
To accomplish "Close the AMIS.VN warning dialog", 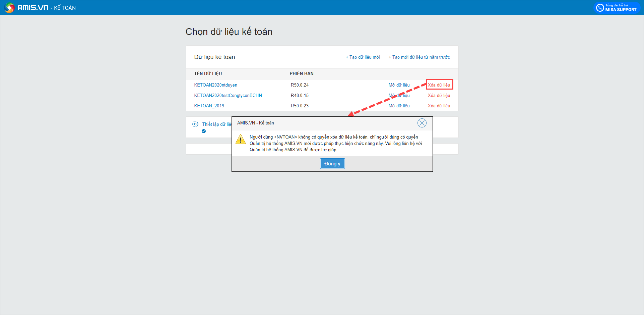I will 422,123.
